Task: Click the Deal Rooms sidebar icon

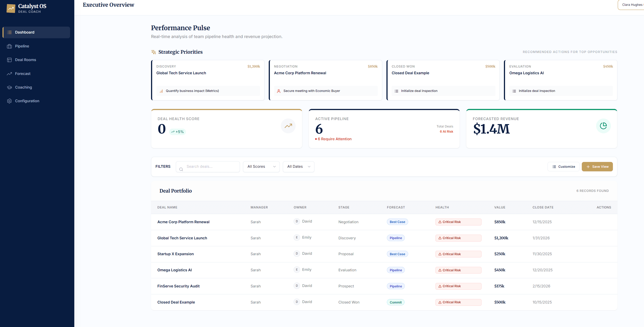Action: click(x=9, y=60)
